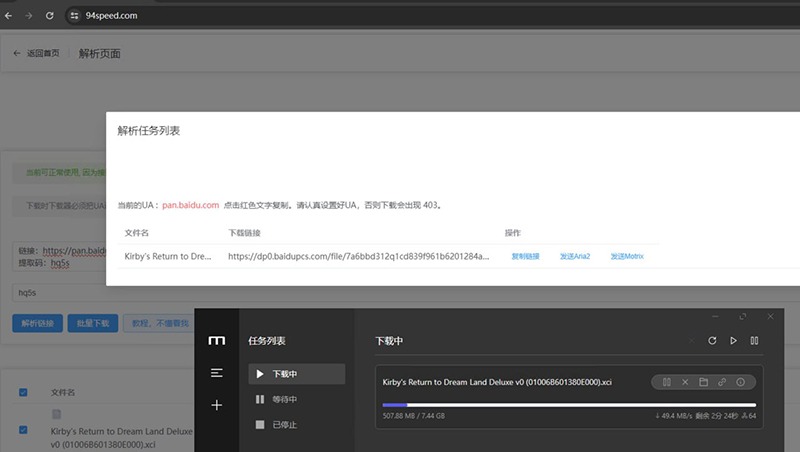Reload the 94speed.com page
The width and height of the screenshot is (800, 452).
click(x=49, y=16)
